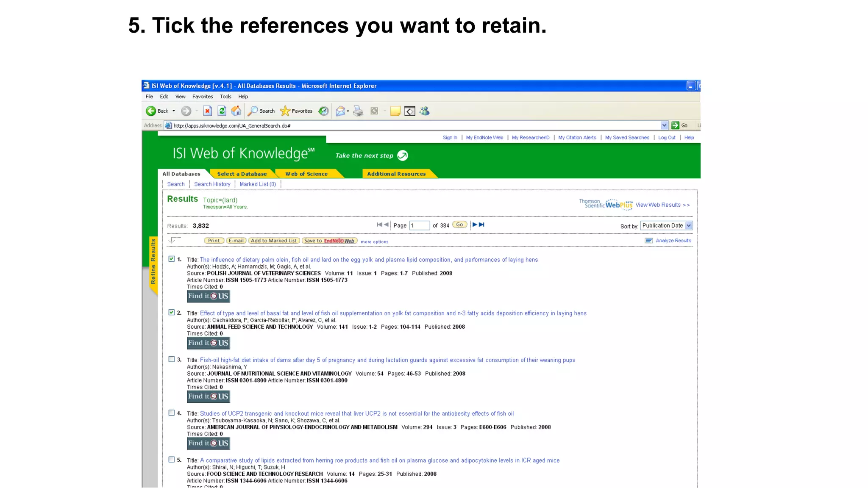Open the Edit menu
This screenshot has width=868, height=488.
164,97
